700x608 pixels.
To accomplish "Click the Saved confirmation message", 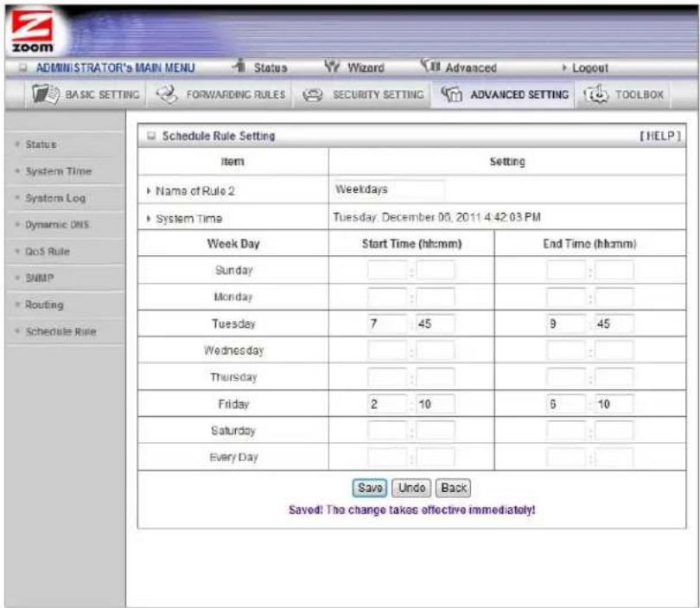I will (x=411, y=509).
